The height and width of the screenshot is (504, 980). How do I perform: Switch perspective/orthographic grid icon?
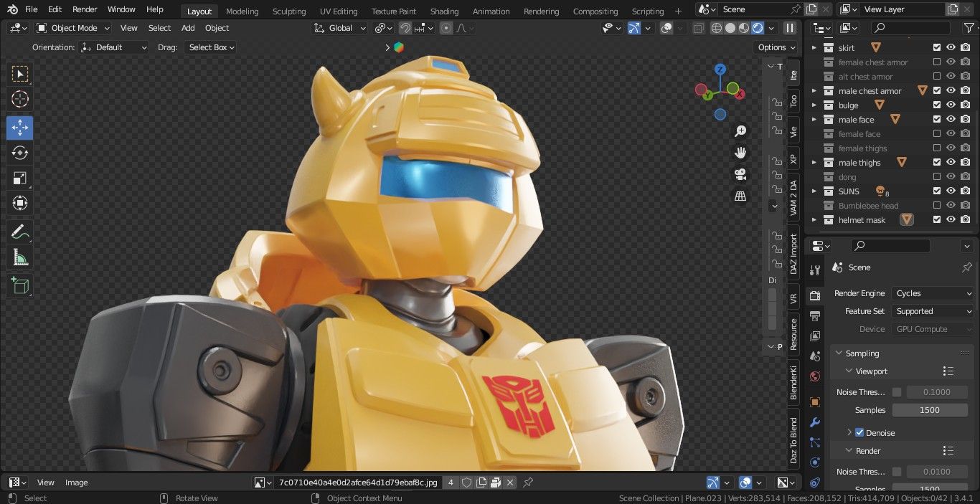(x=740, y=196)
